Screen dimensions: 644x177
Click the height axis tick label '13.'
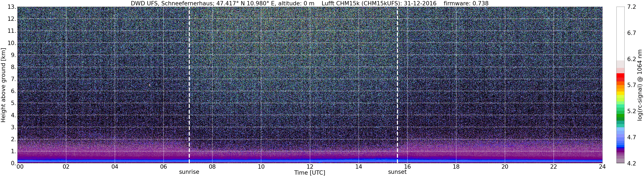[12, 7]
